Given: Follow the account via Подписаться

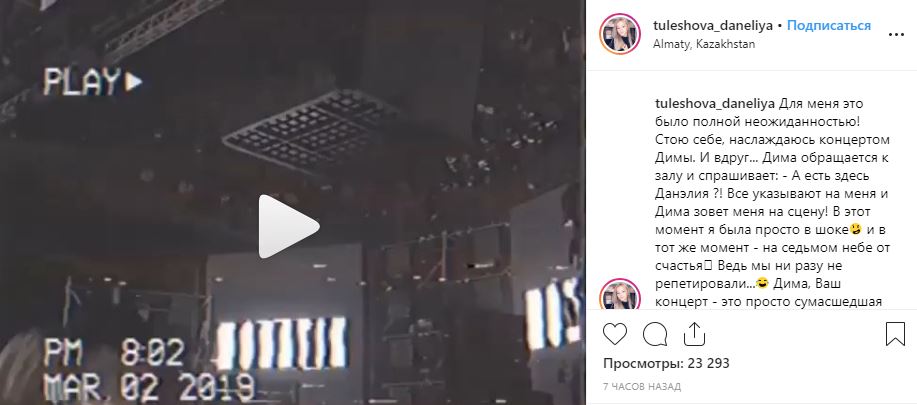Looking at the screenshot, I should pos(829,26).
